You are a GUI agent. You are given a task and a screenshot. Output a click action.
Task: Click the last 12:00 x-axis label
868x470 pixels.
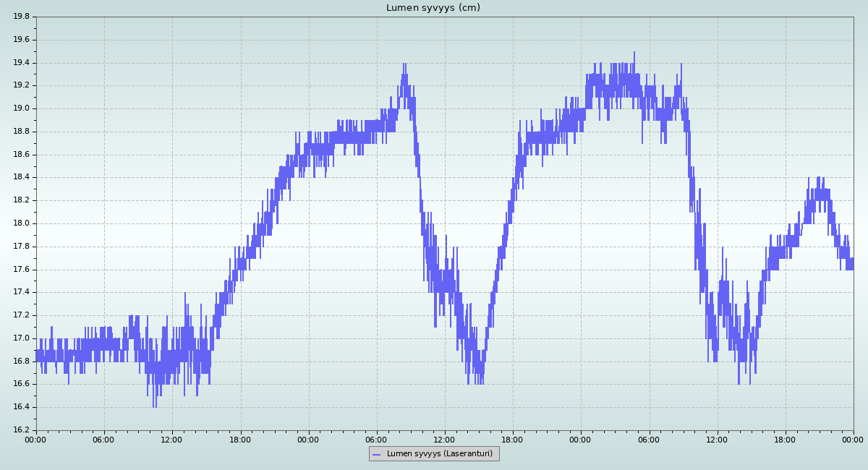[717, 440]
